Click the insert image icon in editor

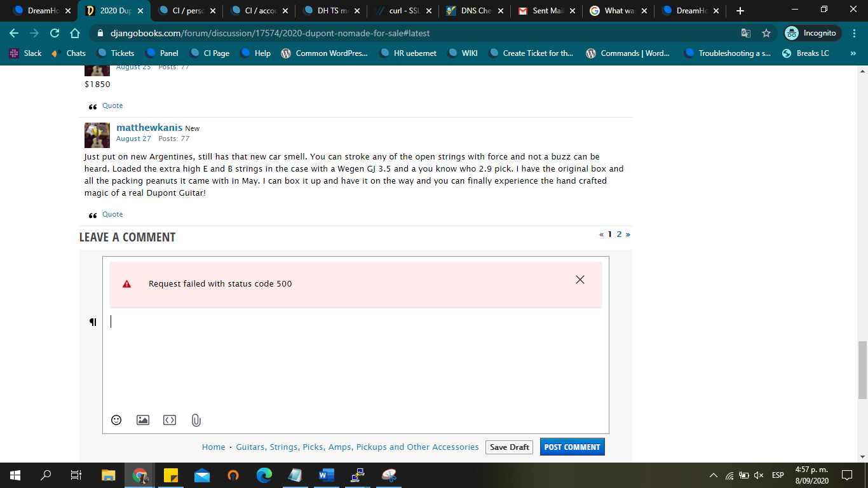point(143,420)
